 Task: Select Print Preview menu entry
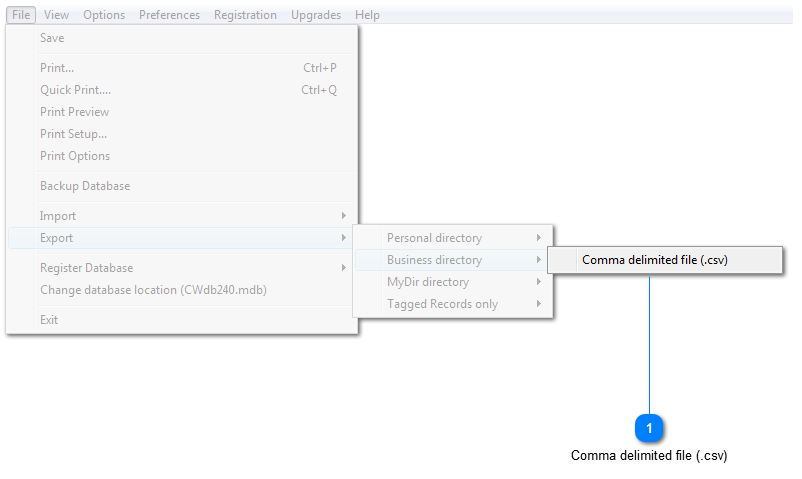click(75, 112)
